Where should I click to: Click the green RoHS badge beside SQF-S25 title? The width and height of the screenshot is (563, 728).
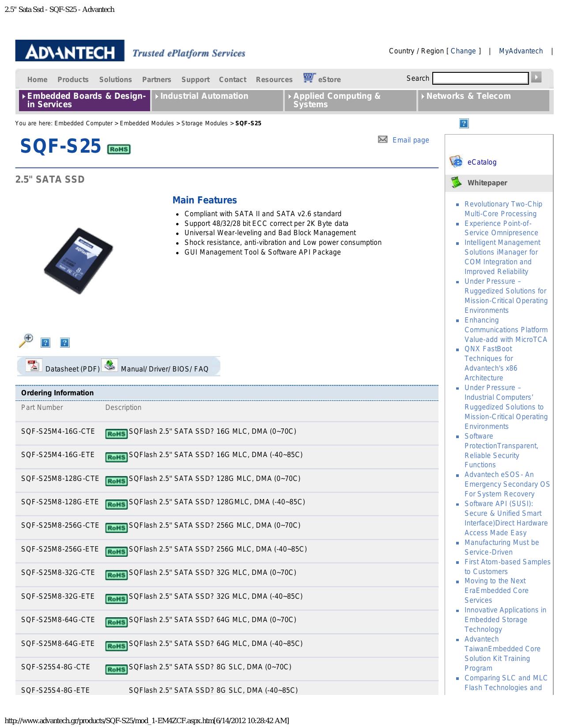pos(119,149)
